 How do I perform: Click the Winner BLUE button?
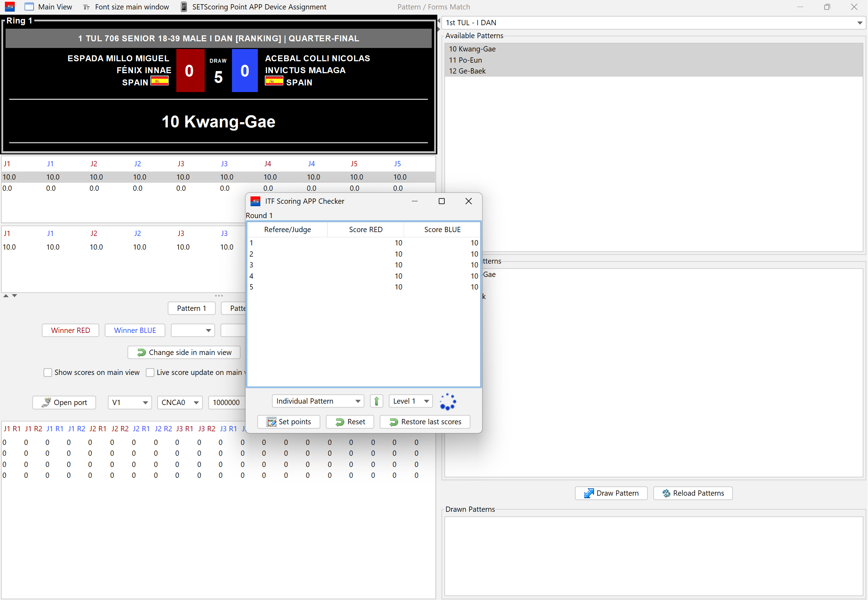click(135, 330)
